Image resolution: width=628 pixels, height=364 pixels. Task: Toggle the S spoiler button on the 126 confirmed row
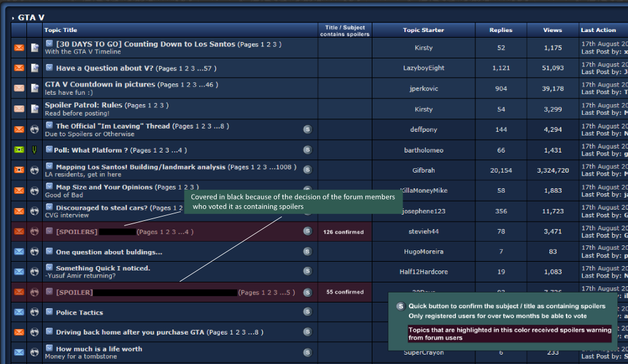coord(308,231)
